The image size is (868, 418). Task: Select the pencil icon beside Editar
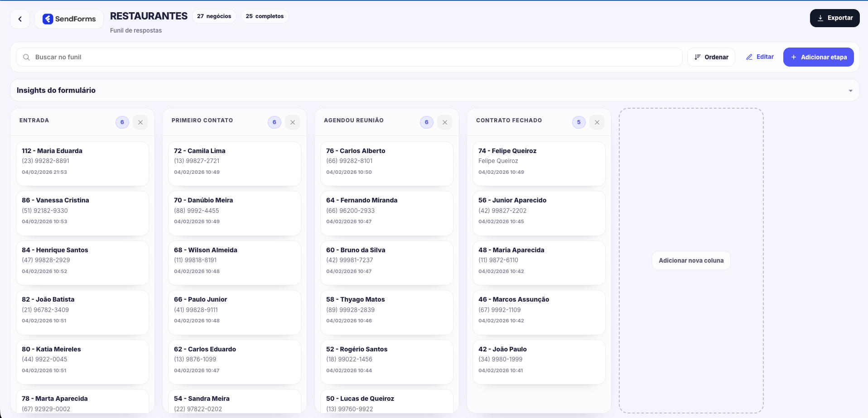[x=750, y=57]
